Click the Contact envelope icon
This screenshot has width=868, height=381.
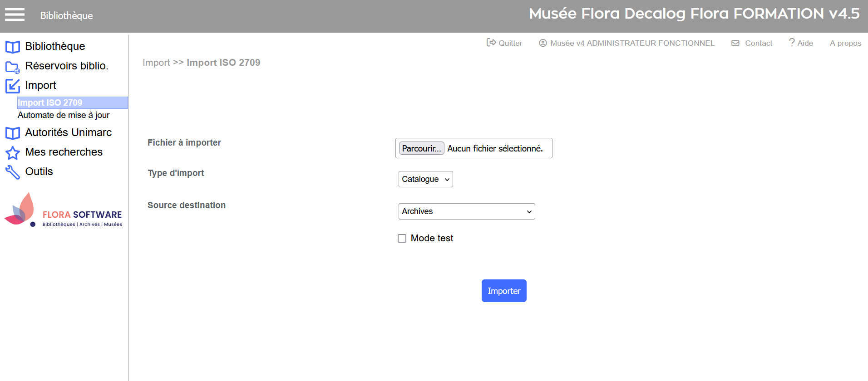point(735,43)
